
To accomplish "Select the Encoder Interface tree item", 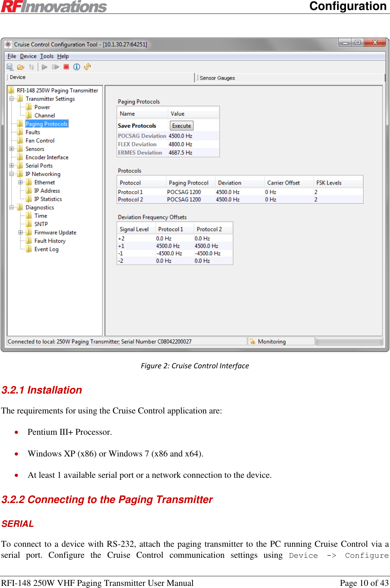I will coord(47,157).
